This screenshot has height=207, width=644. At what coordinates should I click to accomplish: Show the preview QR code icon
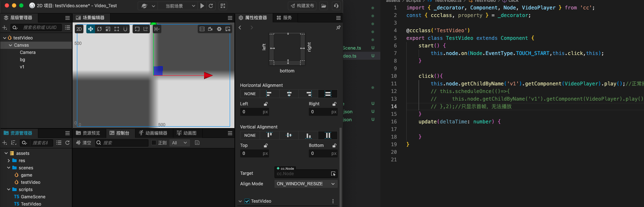(223, 6)
